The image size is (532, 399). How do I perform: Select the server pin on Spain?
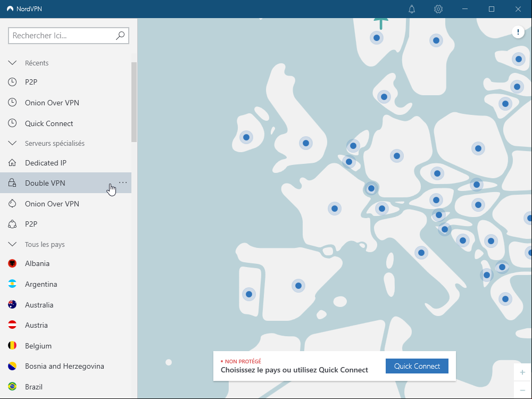(x=298, y=286)
